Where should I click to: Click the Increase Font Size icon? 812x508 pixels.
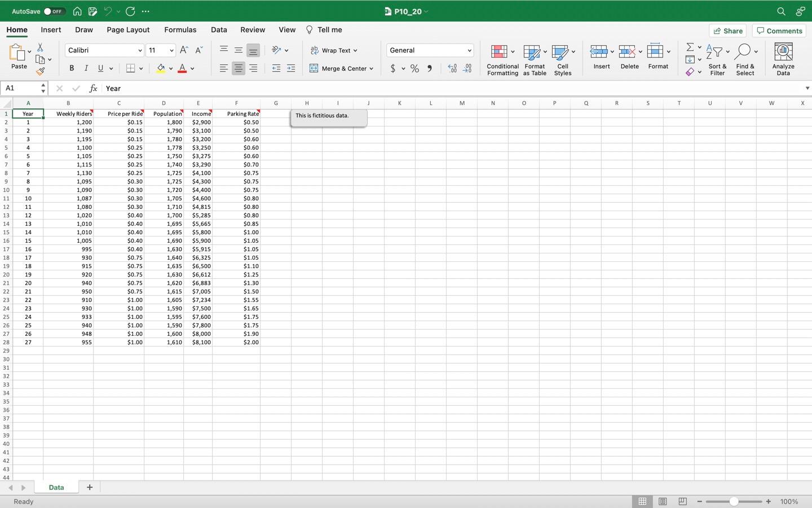pyautogui.click(x=184, y=50)
